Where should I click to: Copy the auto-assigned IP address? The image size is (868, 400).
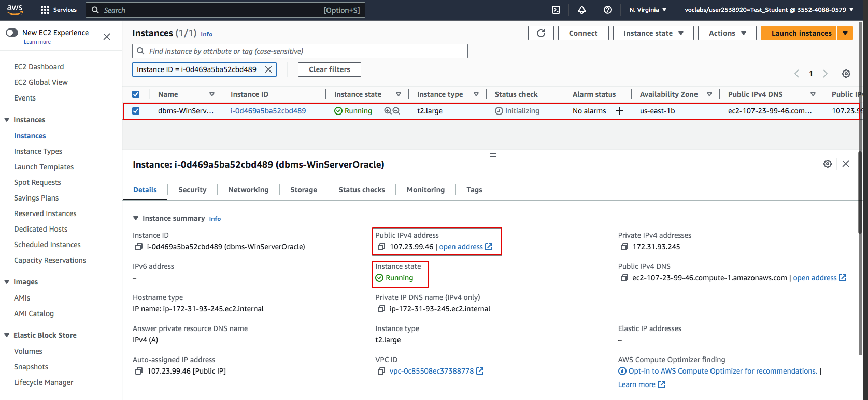139,372
